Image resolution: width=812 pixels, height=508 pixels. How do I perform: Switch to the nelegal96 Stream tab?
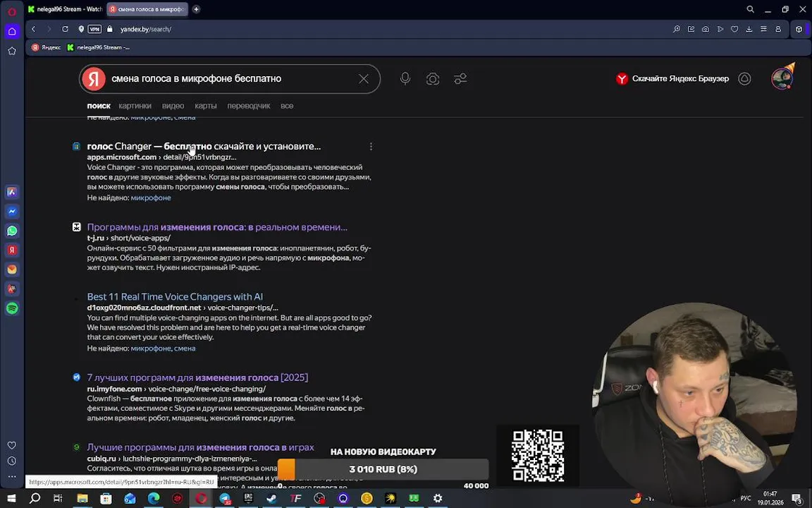coord(66,8)
